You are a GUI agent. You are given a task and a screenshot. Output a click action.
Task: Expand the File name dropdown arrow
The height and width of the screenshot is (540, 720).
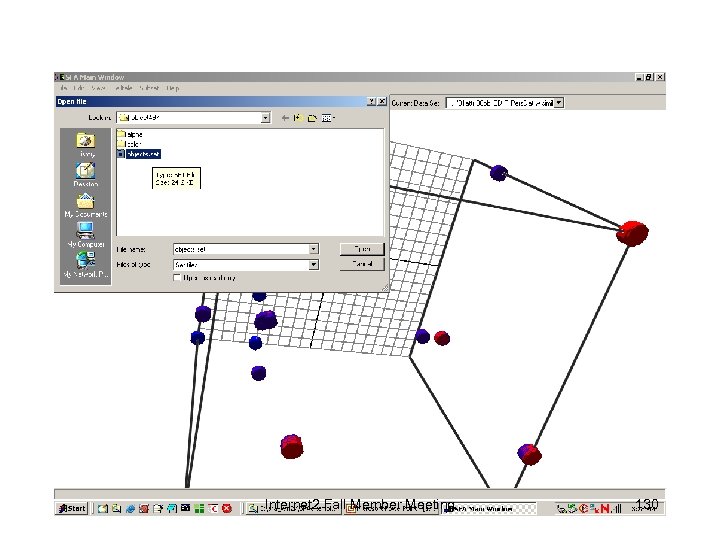pyautogui.click(x=314, y=249)
